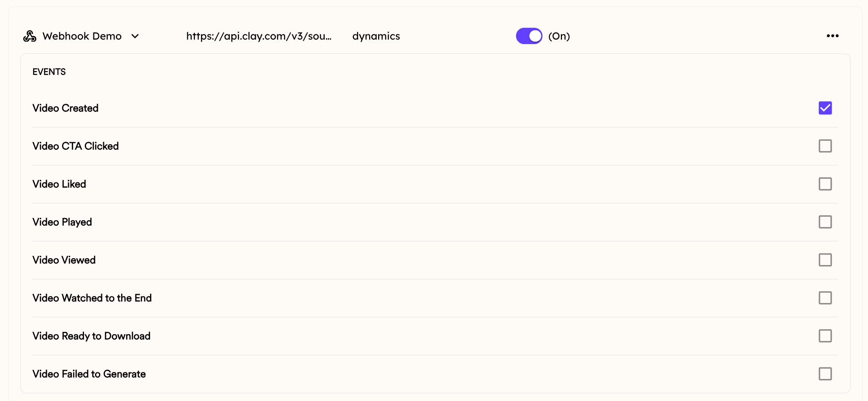Image resolution: width=868 pixels, height=401 pixels.
Task: Click the 'dynamics' text
Action: (x=376, y=36)
